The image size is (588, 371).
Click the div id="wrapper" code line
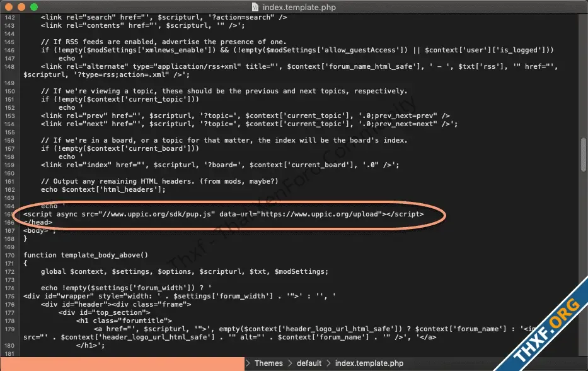179,297
